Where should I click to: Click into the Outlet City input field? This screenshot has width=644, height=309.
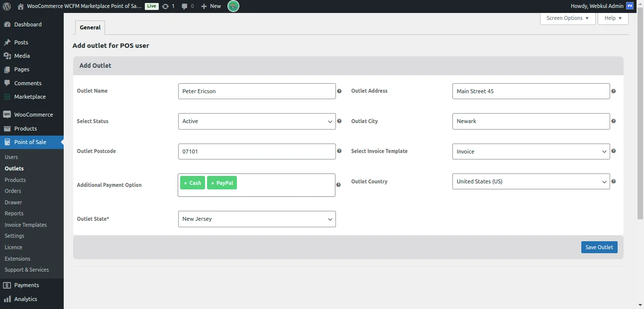coord(531,121)
